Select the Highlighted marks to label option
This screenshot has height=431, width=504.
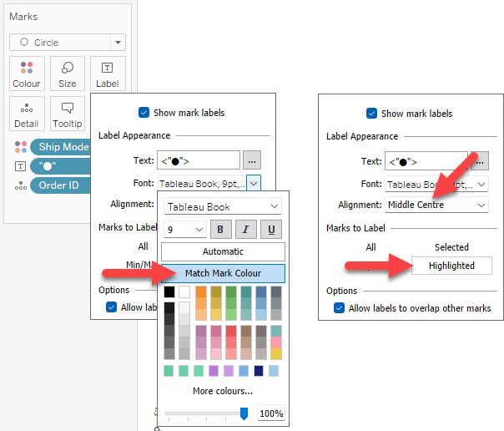click(x=451, y=266)
